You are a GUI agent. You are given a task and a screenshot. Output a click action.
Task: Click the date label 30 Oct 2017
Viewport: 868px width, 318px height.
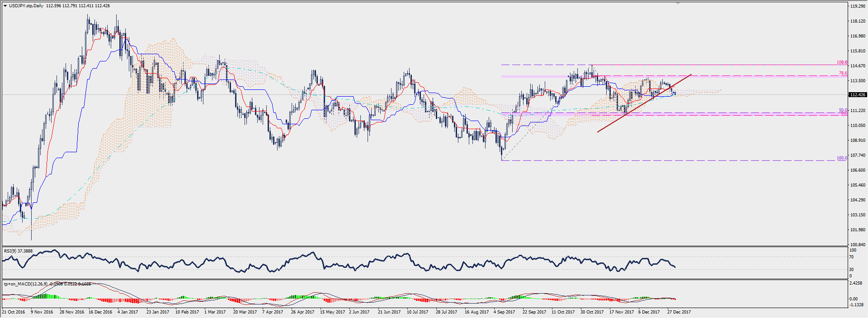click(592, 312)
